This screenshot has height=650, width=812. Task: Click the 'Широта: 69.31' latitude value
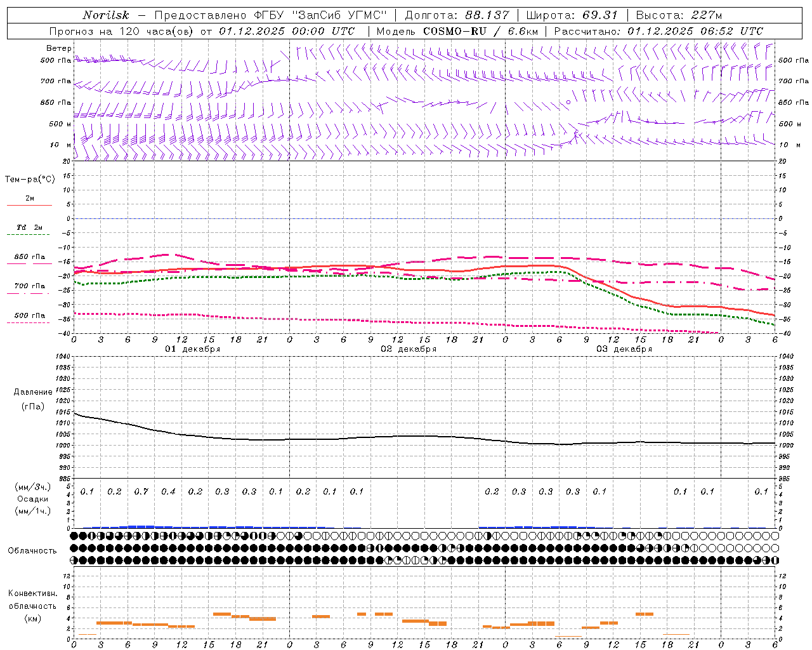(x=572, y=15)
